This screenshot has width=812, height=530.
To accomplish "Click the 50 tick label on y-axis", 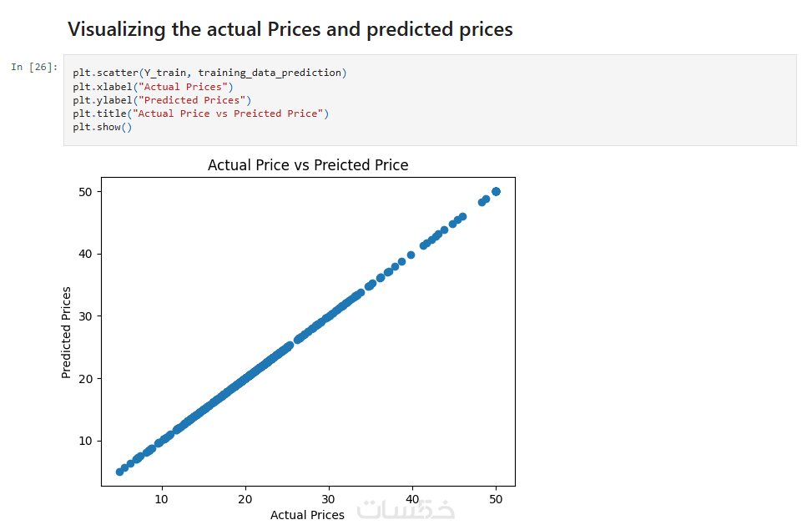I will pyautogui.click(x=86, y=191).
